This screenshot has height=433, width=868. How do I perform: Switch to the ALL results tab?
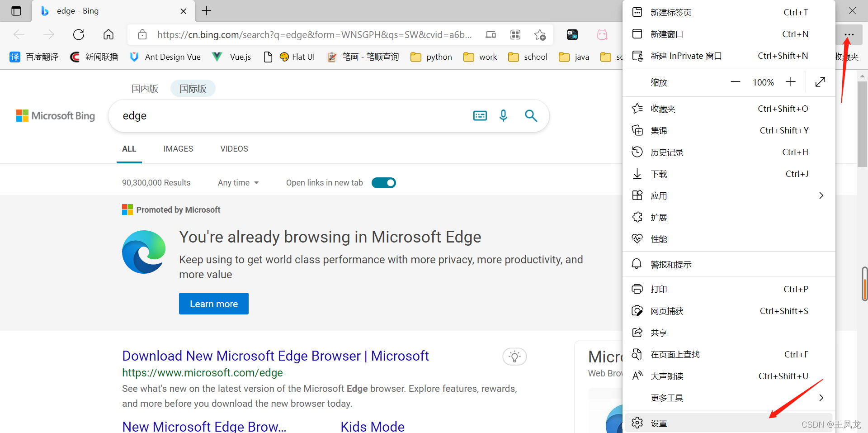click(129, 149)
